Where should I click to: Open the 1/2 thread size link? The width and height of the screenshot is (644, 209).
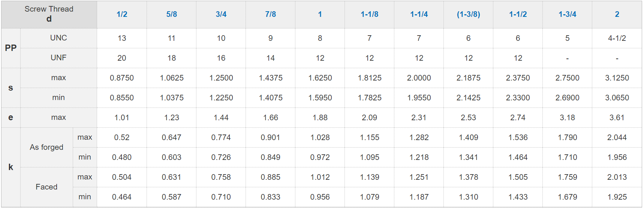coord(122,15)
